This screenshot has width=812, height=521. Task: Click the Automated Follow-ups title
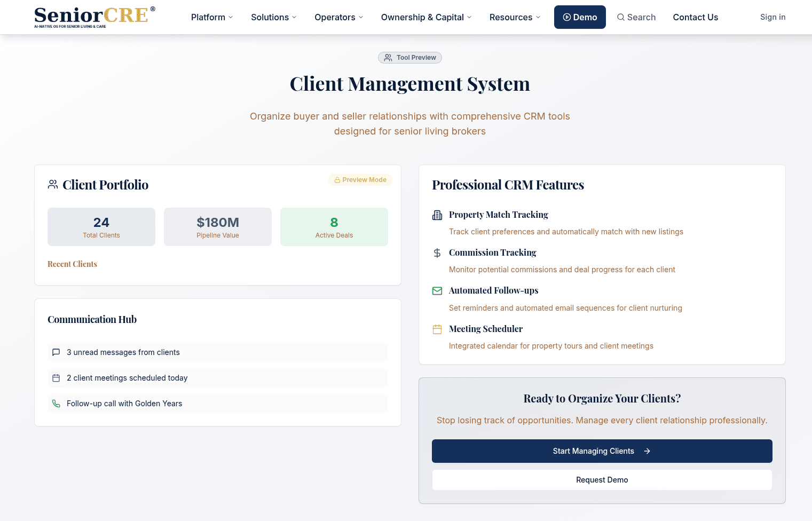point(494,290)
